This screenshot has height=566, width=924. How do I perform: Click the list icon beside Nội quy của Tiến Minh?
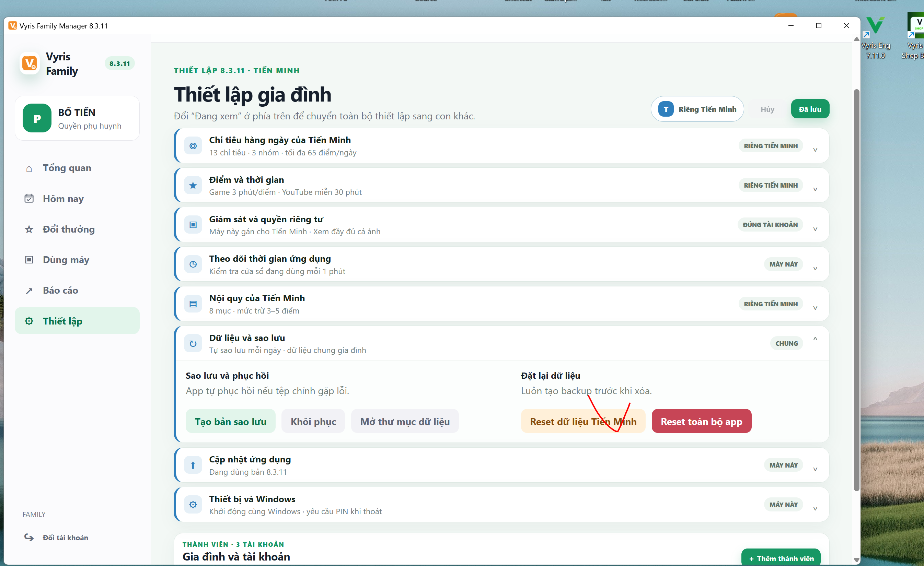point(193,304)
